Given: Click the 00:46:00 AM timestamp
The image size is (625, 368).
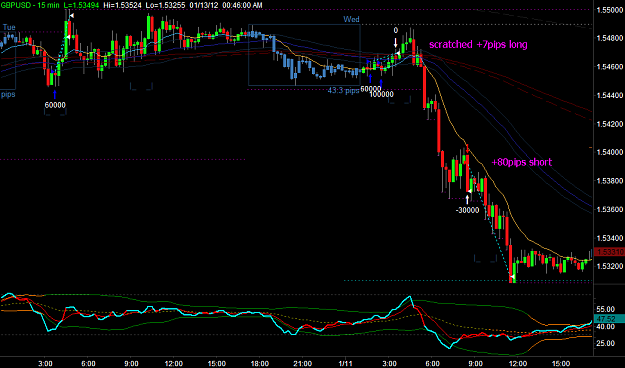Looking at the screenshot, I should click(x=242, y=5).
